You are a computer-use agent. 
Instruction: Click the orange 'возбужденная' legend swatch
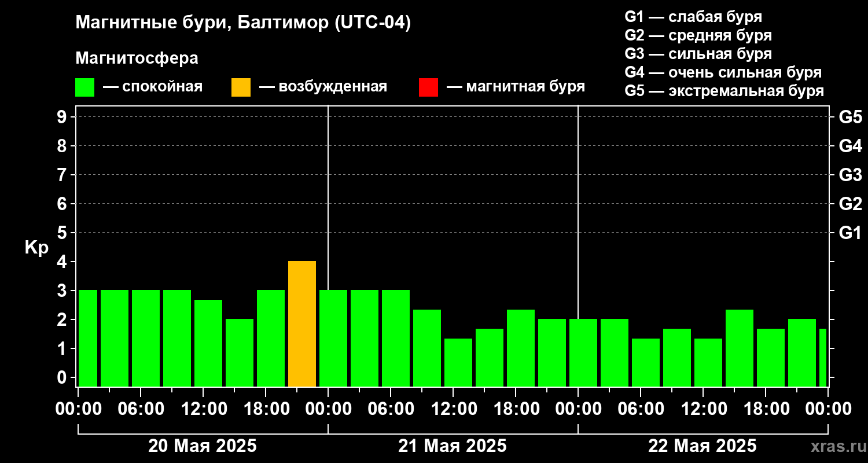pos(241,87)
